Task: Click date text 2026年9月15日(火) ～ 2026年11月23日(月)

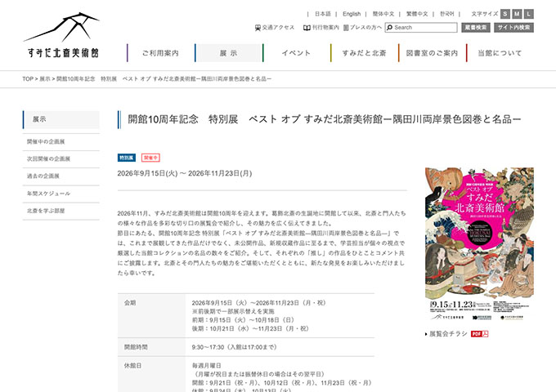Action: coord(185,173)
